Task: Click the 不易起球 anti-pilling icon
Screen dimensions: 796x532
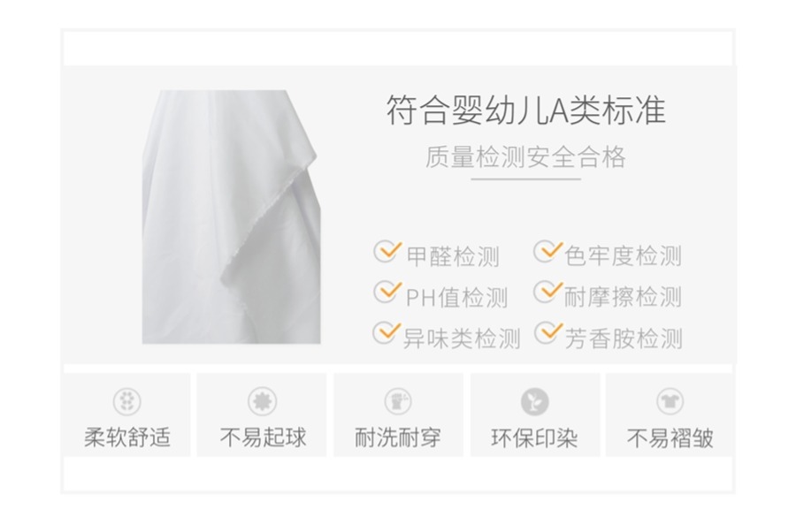Action: (x=262, y=402)
